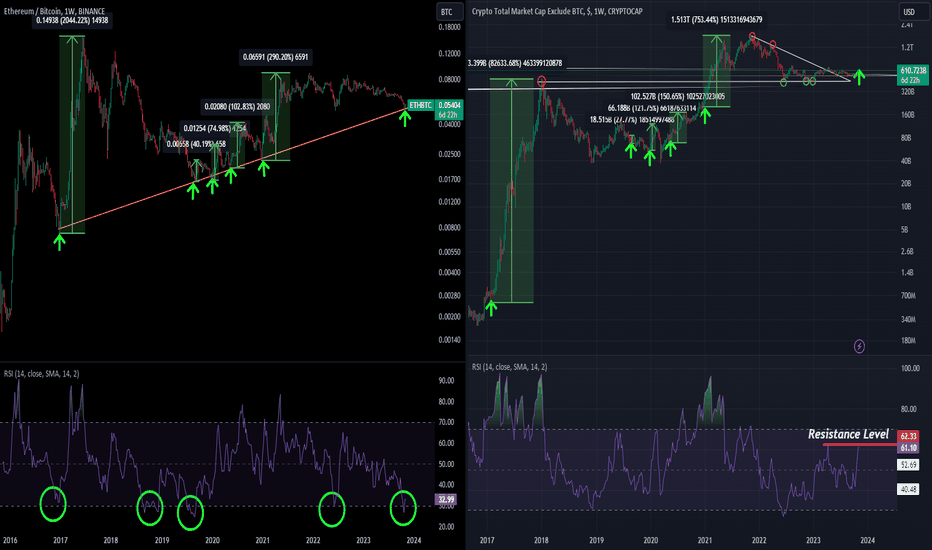Screen dimensions: 932x550
Task: Click the red 62.33 RSI label
Action: [908, 436]
